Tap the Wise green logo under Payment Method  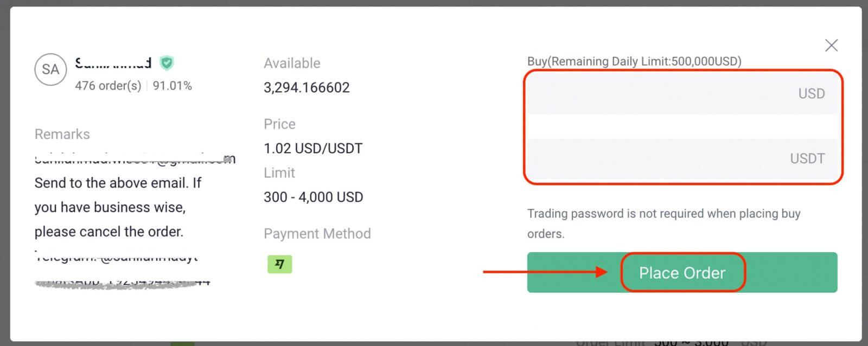279,264
